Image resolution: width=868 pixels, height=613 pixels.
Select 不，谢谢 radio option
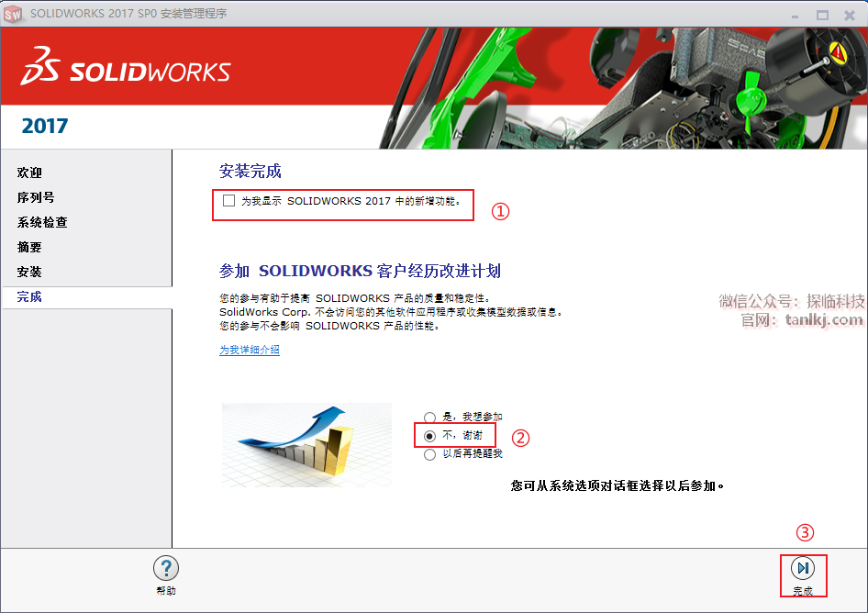click(429, 436)
